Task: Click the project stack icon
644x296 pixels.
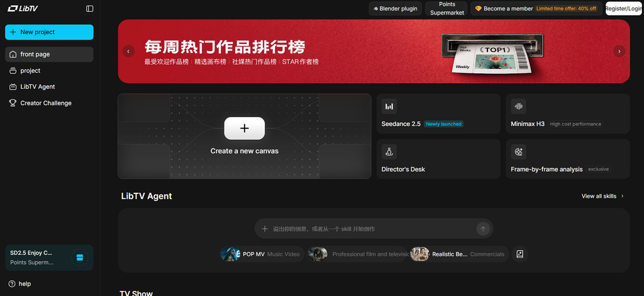Action: [x=13, y=71]
